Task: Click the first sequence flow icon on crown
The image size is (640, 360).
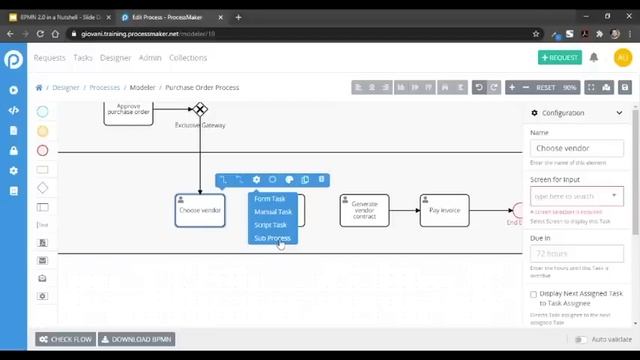Action: point(223,180)
